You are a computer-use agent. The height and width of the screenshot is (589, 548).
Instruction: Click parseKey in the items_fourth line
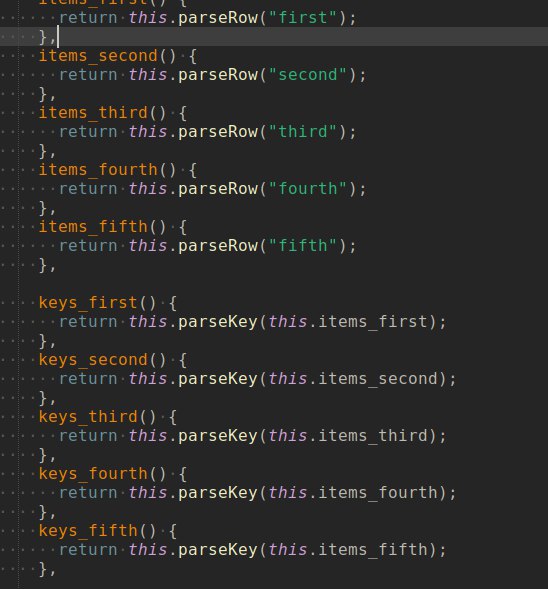click(218, 493)
